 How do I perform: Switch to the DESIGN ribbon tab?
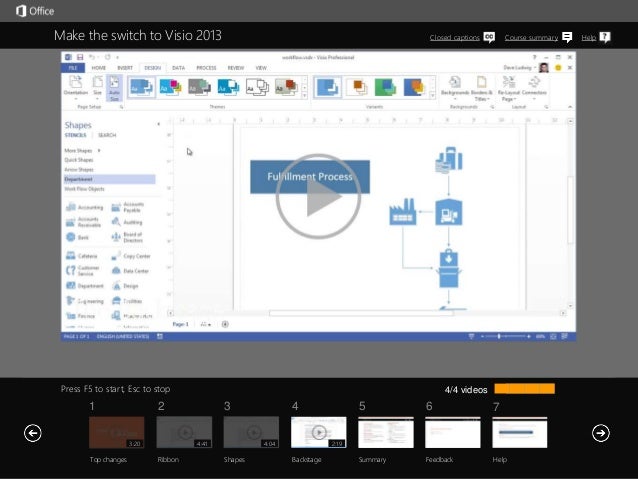(153, 68)
